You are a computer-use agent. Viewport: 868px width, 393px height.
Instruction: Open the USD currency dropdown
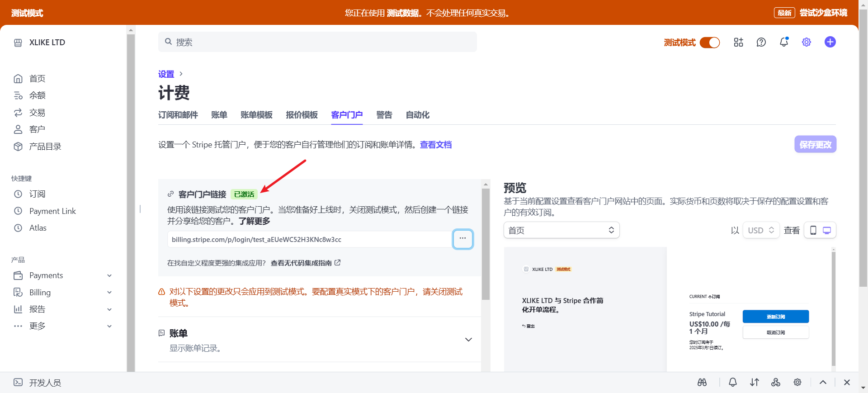point(761,230)
